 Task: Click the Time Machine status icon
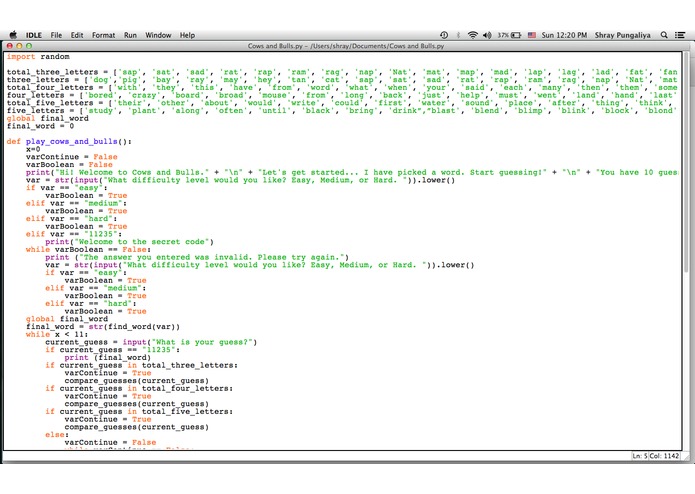(444, 35)
